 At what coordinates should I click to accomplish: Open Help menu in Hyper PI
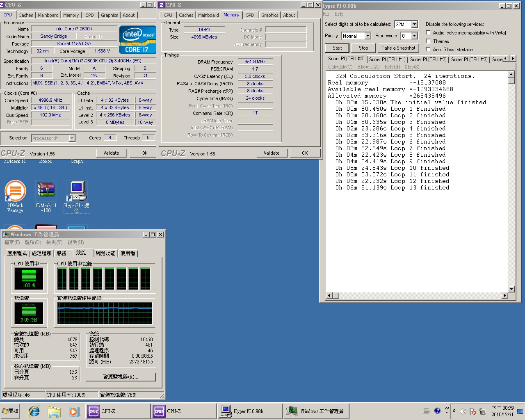(339, 14)
